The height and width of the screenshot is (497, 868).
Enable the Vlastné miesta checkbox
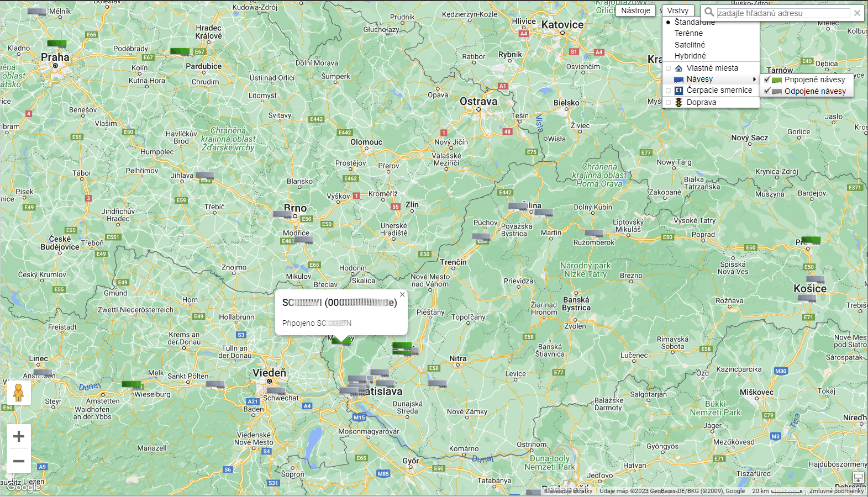click(x=669, y=68)
